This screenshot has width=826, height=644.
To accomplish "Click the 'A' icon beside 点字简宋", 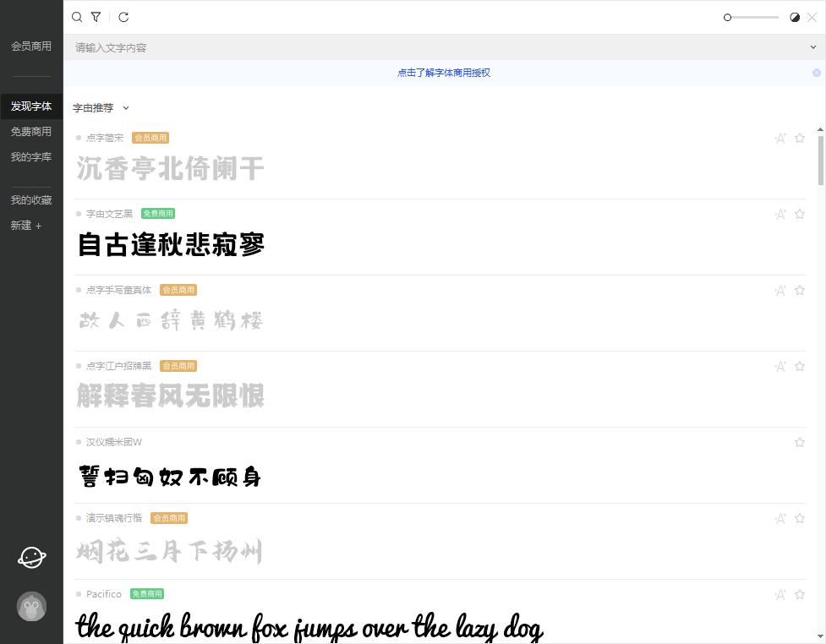I will (780, 138).
